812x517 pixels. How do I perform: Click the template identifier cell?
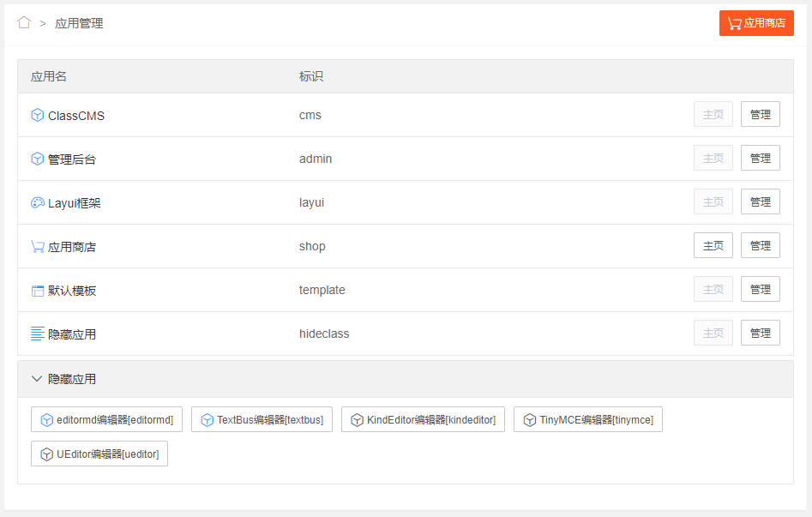click(322, 290)
